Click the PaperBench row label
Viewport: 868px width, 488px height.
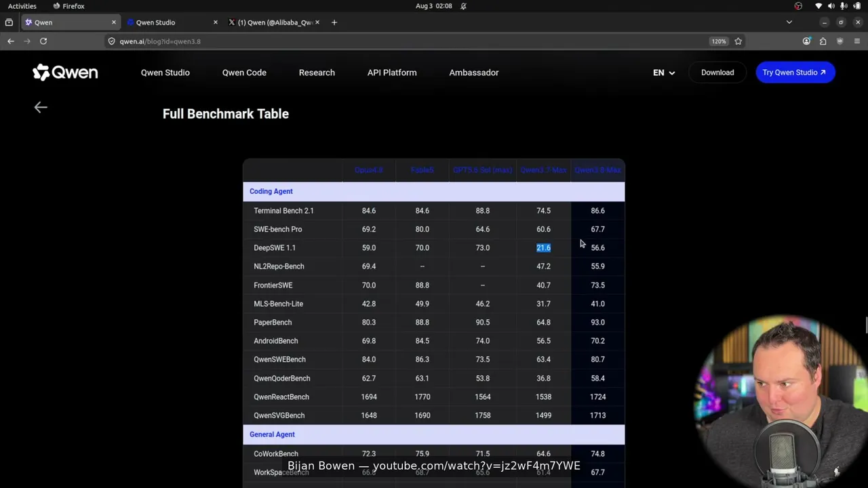pyautogui.click(x=273, y=323)
